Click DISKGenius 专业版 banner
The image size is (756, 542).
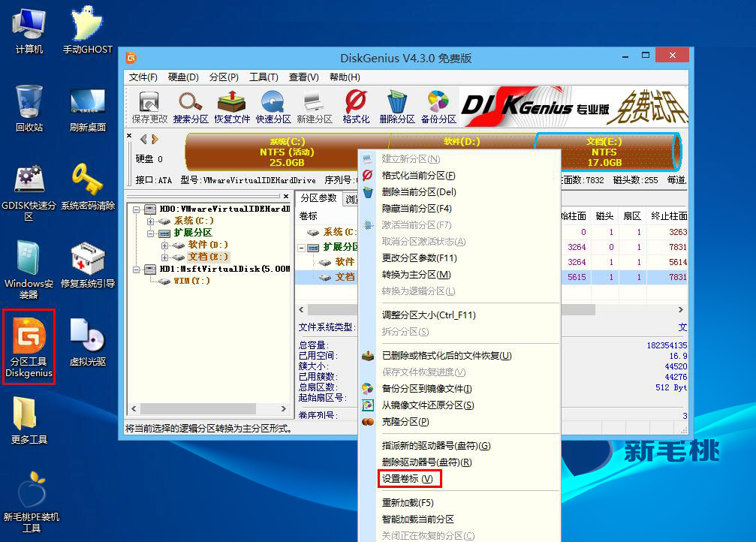pos(574,106)
